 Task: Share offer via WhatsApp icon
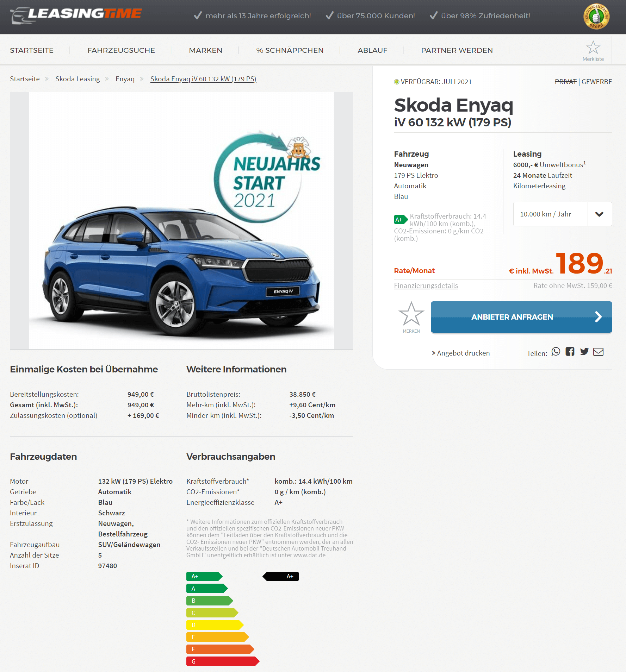coord(556,352)
